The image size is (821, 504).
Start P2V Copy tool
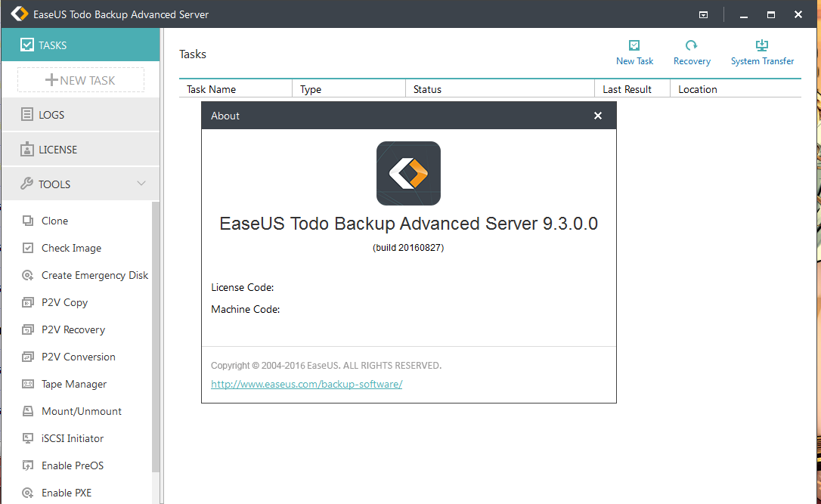65,302
